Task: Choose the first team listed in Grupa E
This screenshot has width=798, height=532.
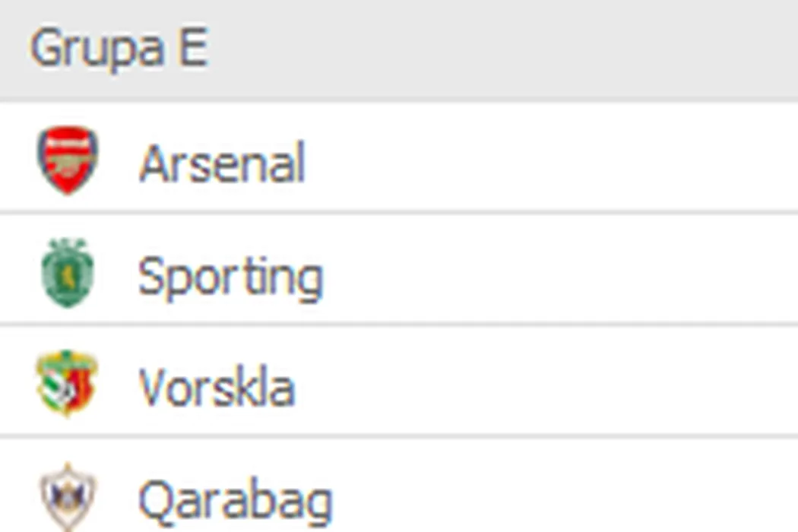Action: 221,163
